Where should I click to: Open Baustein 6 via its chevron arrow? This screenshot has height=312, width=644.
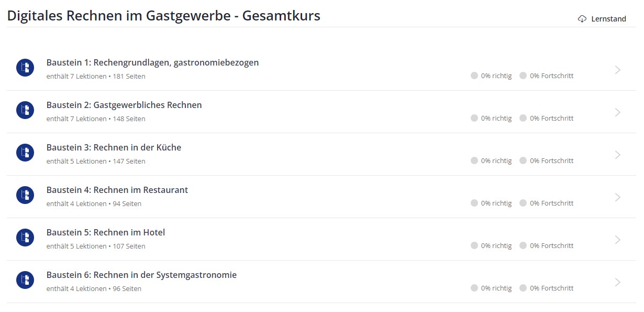tap(618, 282)
